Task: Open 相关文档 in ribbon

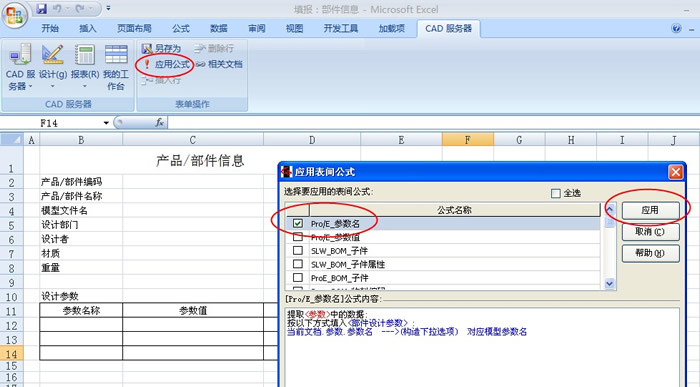Action: pos(220,64)
